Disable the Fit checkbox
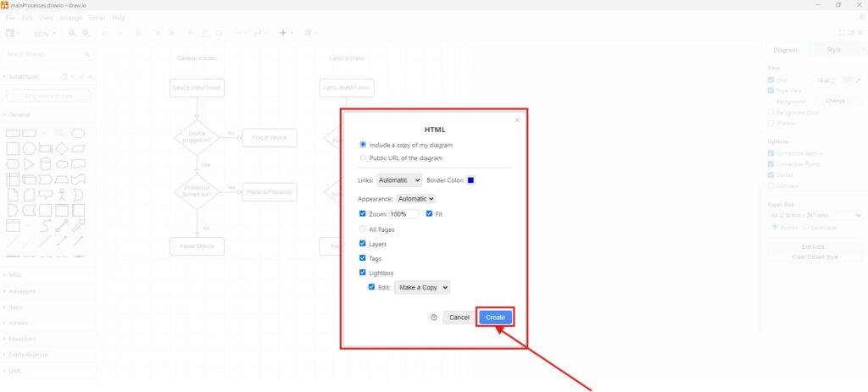This screenshot has width=868, height=392. (430, 214)
